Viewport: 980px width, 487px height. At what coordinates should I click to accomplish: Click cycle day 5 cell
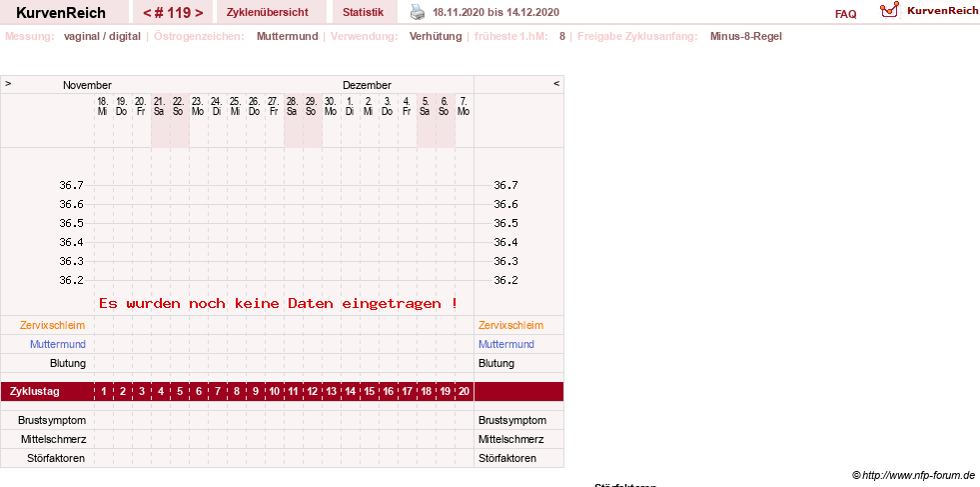pos(180,392)
